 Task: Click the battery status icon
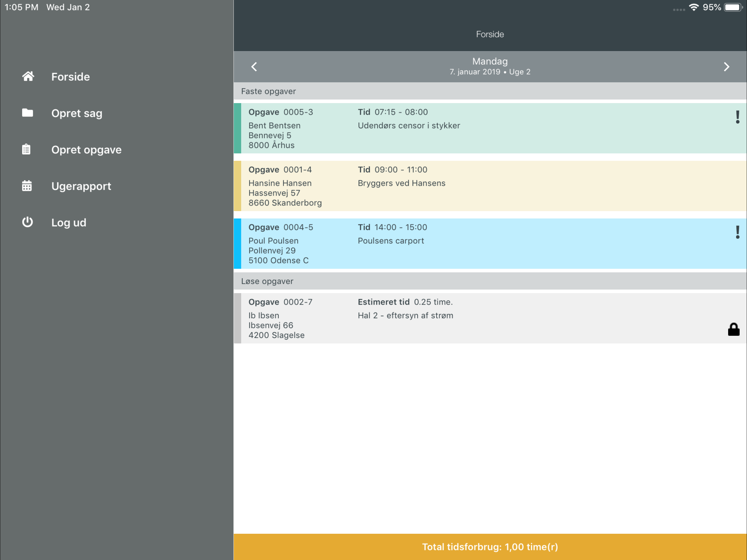tap(734, 7)
